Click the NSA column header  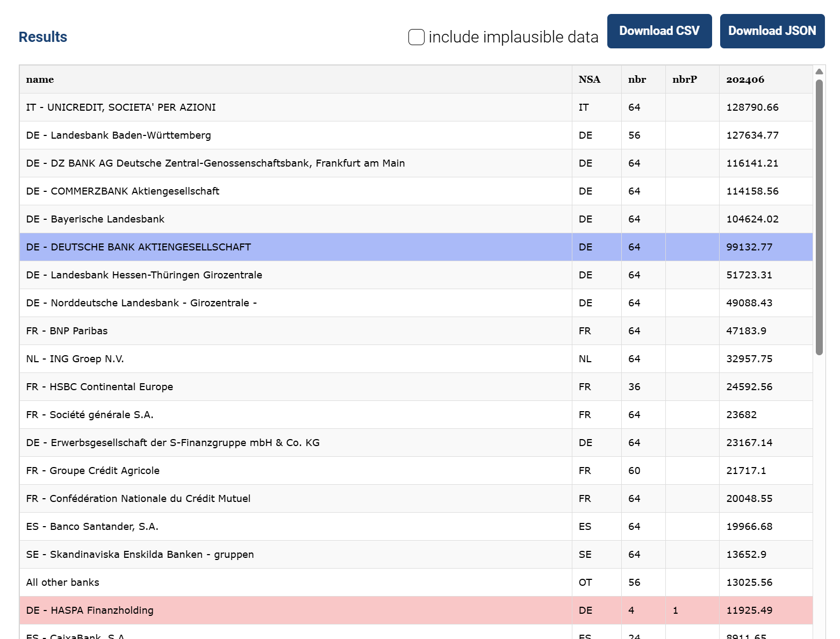(x=589, y=80)
